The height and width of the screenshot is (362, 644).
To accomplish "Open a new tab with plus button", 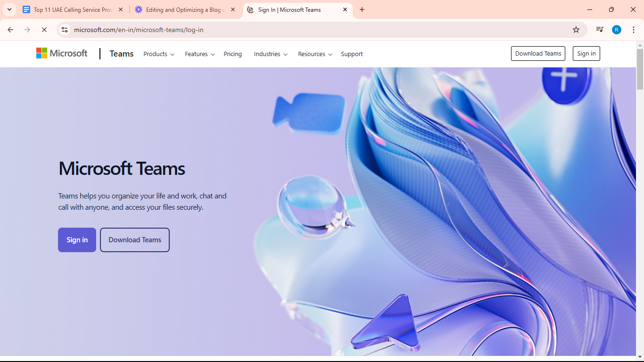I will (x=362, y=9).
